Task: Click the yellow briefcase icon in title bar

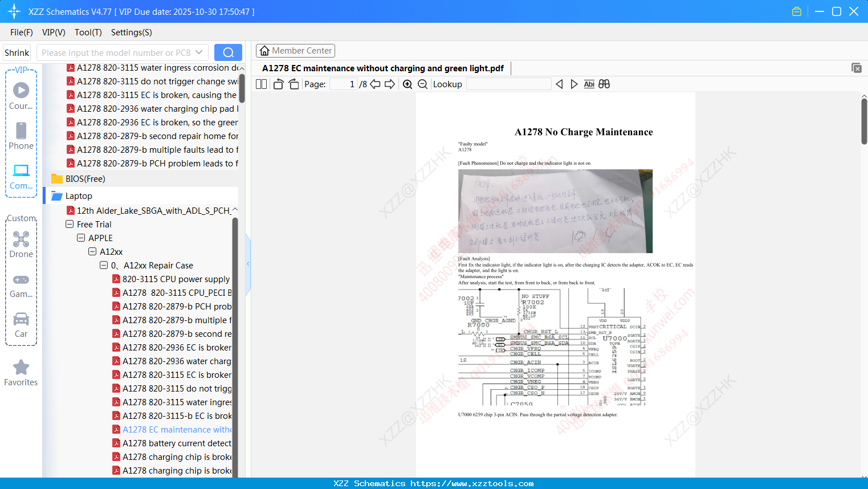Action: pyautogui.click(x=797, y=11)
